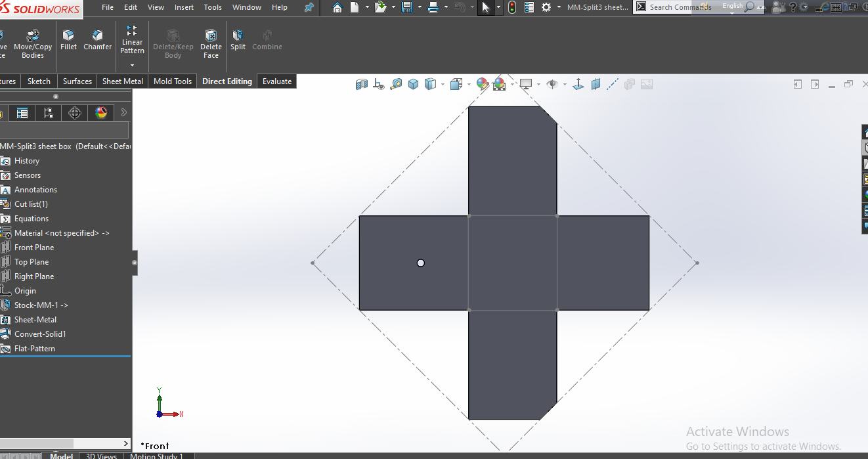Go to Home with the house icon
Image resolution: width=868 pixels, height=459 pixels.
coord(337,8)
